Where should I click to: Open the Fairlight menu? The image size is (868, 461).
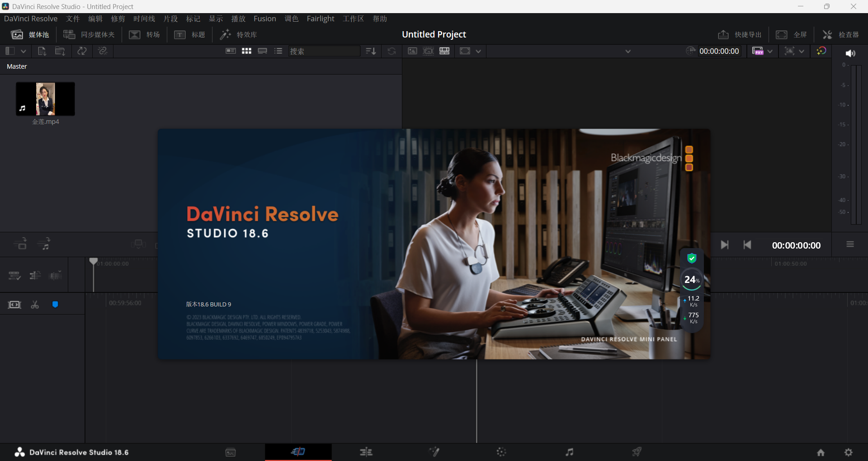tap(321, 19)
